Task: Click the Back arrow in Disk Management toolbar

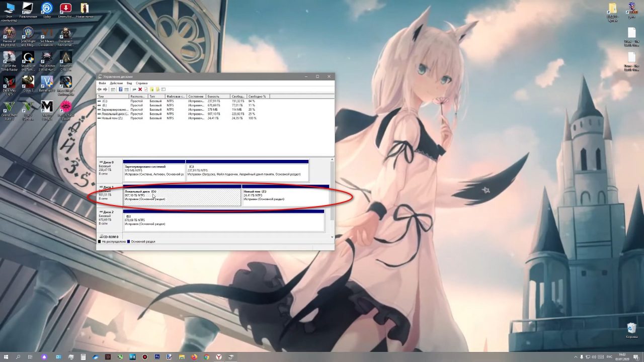Action: tap(100, 89)
